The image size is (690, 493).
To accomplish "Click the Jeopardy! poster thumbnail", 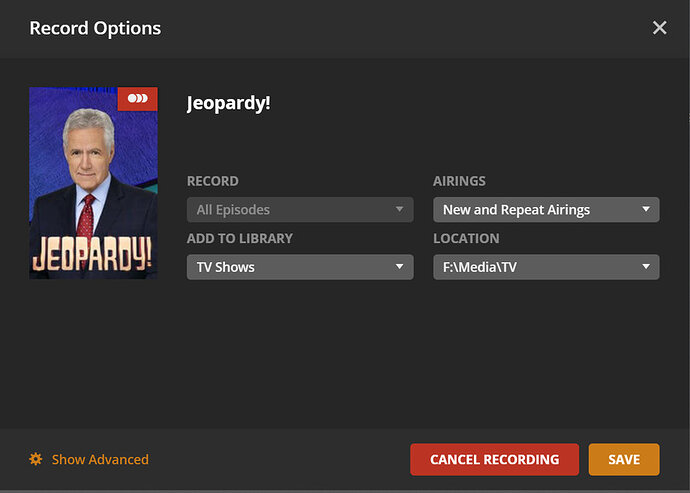I will click(93, 183).
